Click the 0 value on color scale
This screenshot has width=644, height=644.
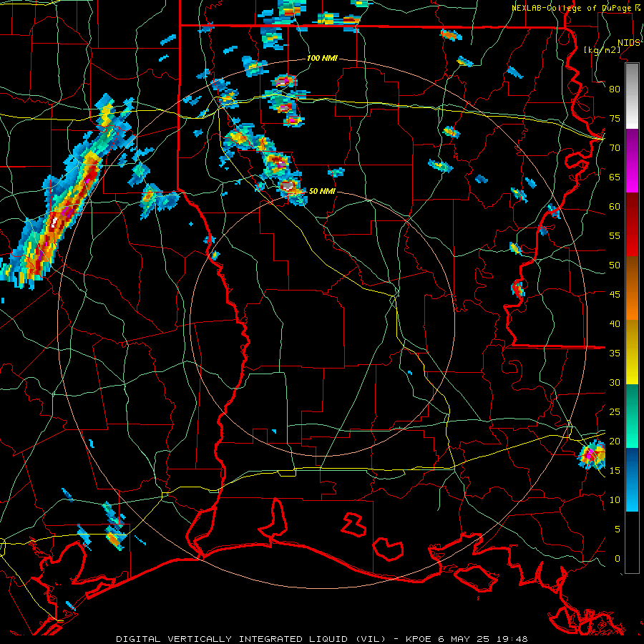(x=618, y=559)
